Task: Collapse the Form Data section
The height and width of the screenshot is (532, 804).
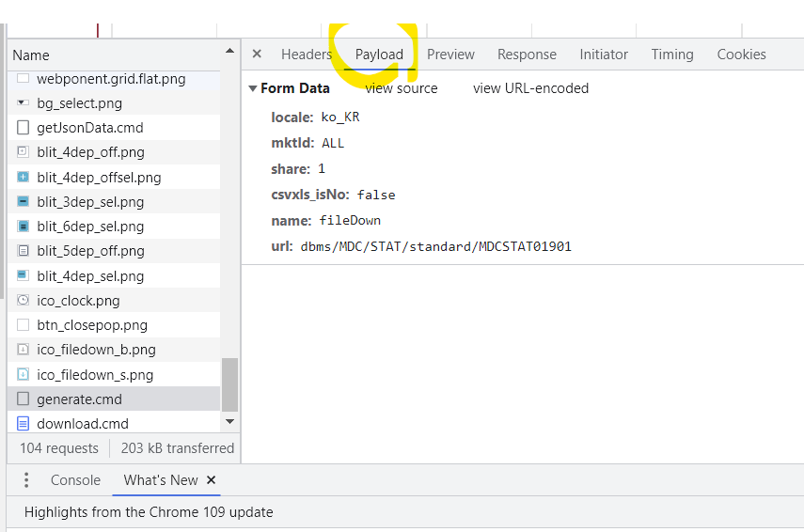Action: coord(252,88)
